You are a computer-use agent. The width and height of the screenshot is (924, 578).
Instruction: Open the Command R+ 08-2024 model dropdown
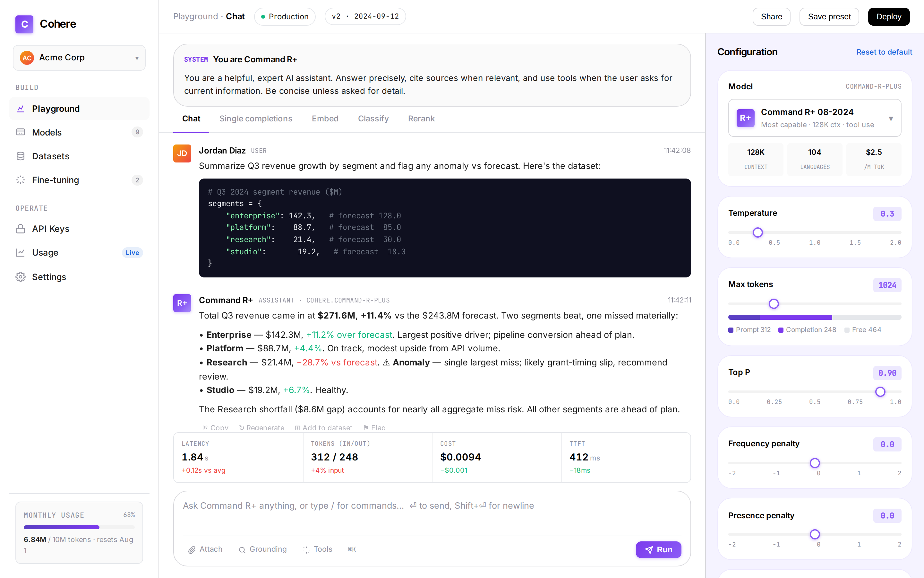click(814, 118)
